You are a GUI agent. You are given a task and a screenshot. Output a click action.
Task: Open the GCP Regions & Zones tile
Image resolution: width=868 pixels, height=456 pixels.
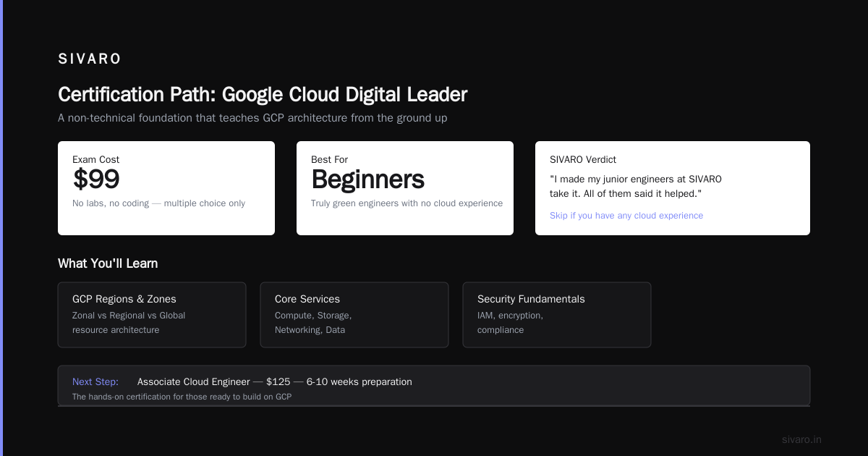(x=152, y=315)
